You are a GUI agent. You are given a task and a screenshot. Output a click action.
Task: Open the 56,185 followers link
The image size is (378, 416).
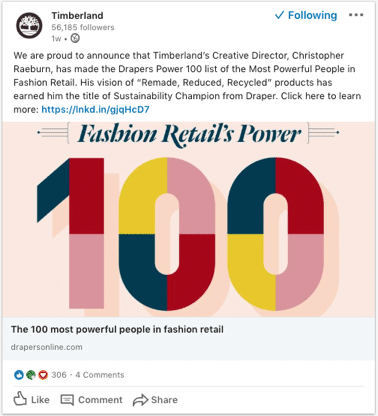[x=83, y=27]
